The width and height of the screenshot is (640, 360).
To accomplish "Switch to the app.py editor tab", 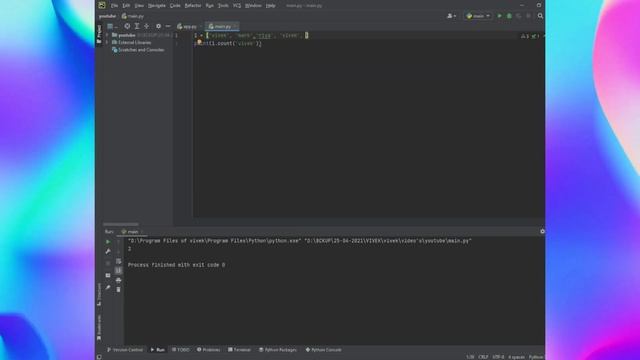I will tap(187, 27).
